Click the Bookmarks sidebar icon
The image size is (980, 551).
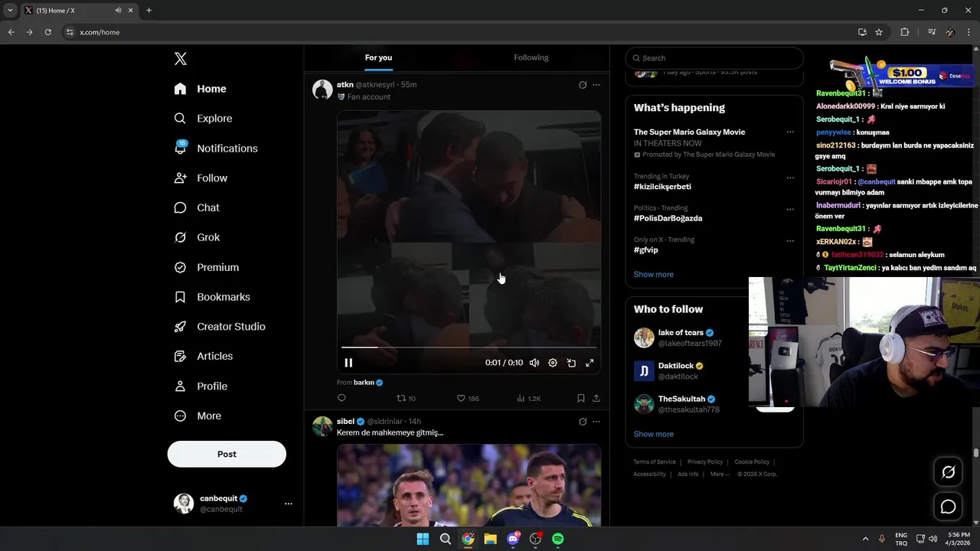pyautogui.click(x=180, y=297)
